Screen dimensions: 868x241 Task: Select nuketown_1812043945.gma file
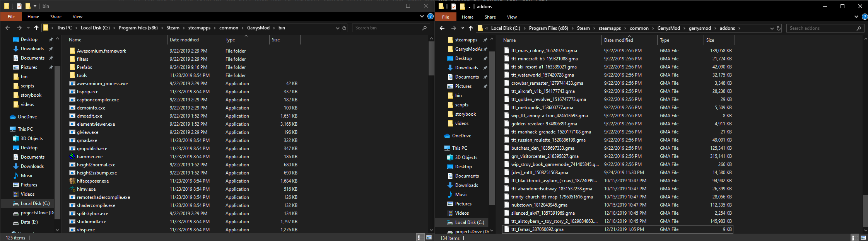(x=617, y=205)
